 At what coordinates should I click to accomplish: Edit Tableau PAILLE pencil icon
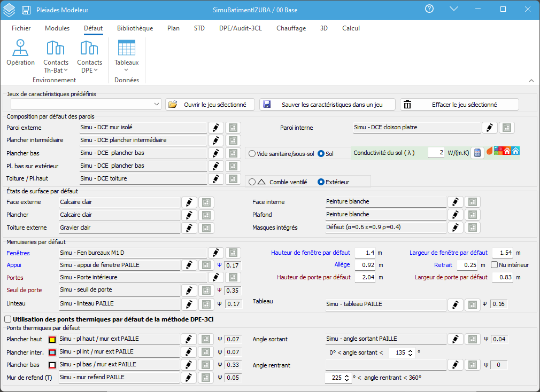[x=456, y=304]
